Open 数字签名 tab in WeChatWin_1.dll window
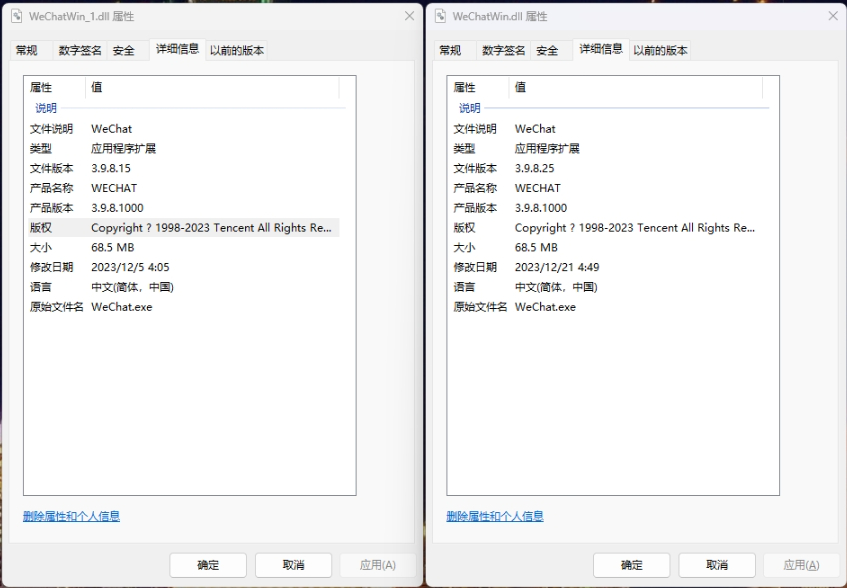Image resolution: width=847 pixels, height=588 pixels. (80, 50)
